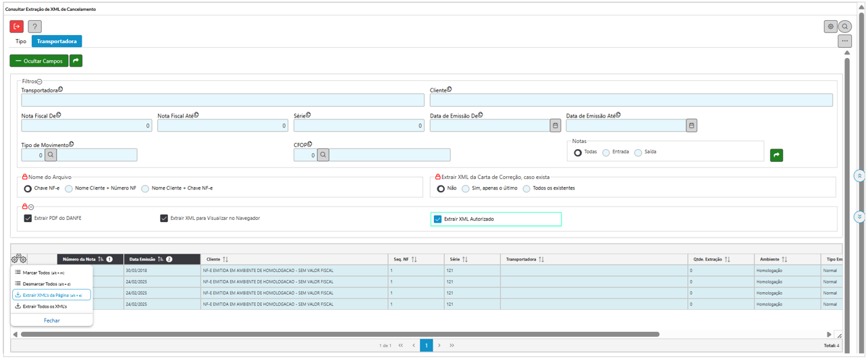Go to page 1 in pagination
The width and height of the screenshot is (868, 359).
[x=427, y=345]
